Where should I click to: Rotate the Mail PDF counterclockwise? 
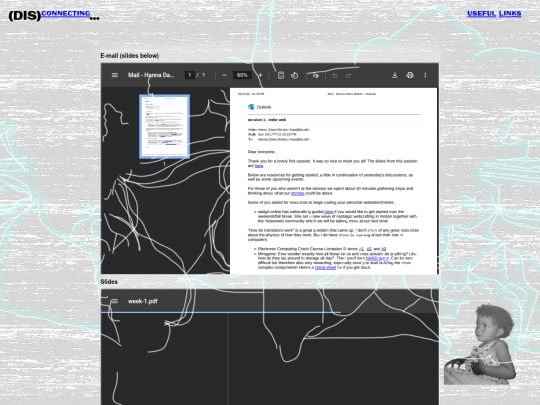(294, 75)
